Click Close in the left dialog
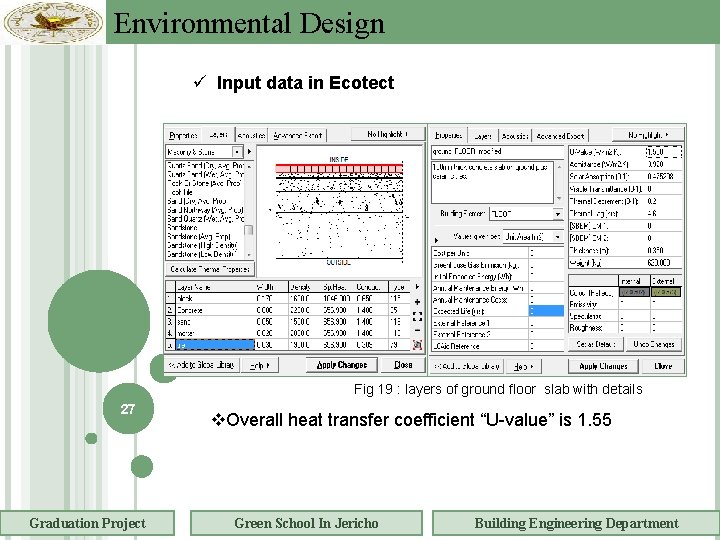The image size is (720, 540). point(403,365)
